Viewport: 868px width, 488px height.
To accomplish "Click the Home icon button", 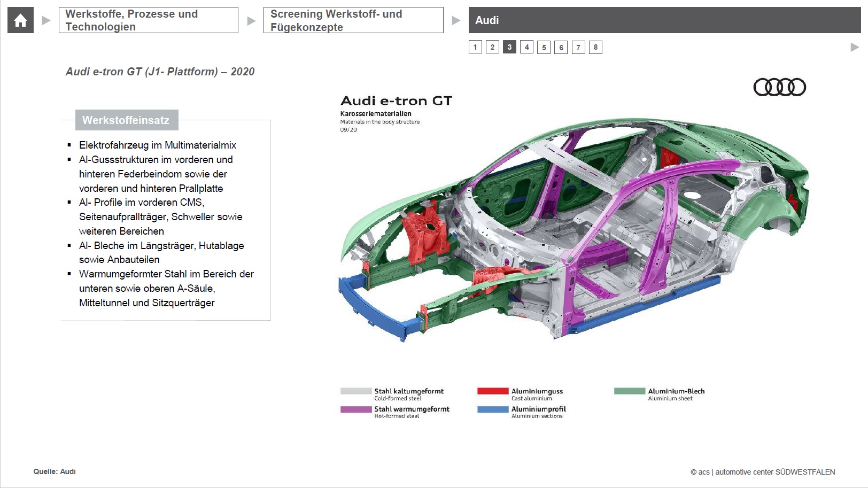I will (x=20, y=20).
